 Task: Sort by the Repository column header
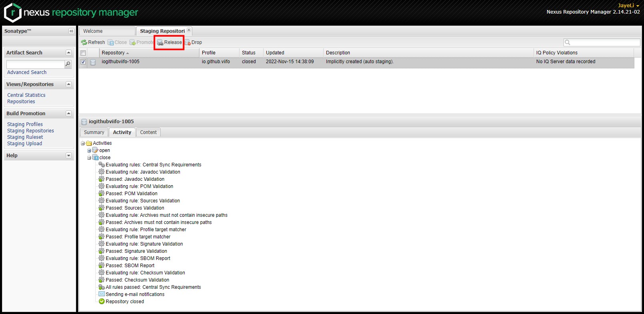pyautogui.click(x=149, y=53)
